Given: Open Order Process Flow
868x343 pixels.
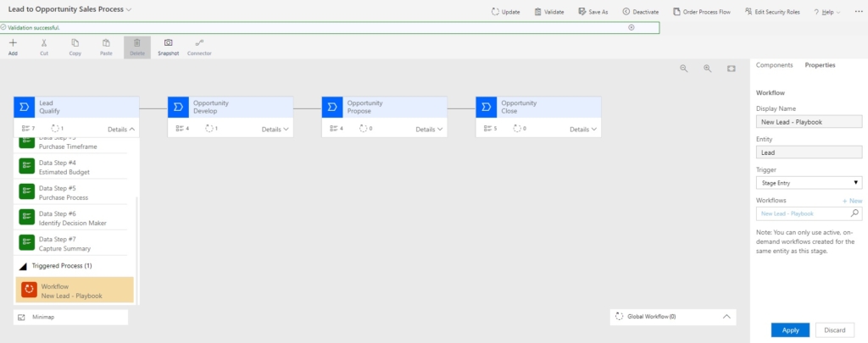Looking at the screenshot, I should (x=702, y=12).
